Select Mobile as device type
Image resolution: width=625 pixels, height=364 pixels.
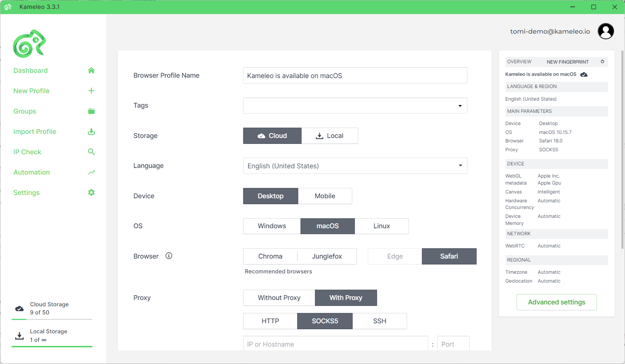pyautogui.click(x=325, y=196)
